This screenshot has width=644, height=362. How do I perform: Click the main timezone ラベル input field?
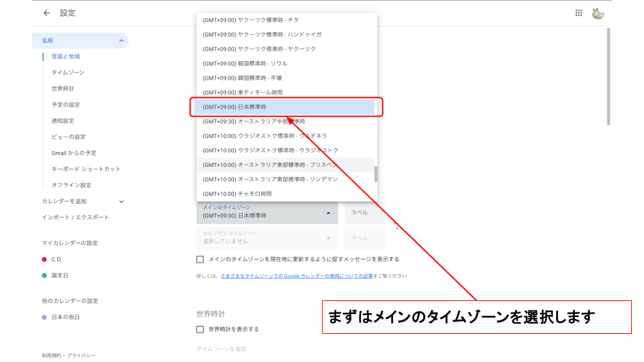click(x=364, y=213)
